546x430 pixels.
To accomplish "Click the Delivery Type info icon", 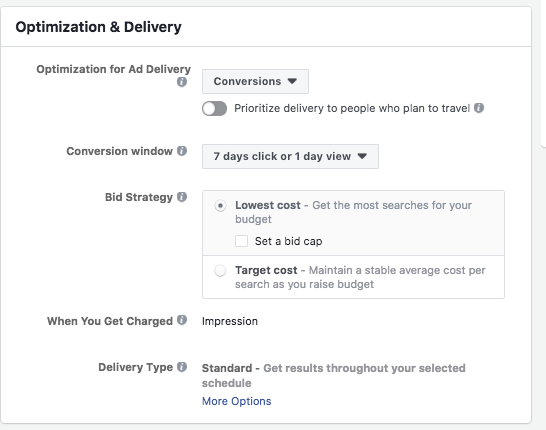I will 182,367.
